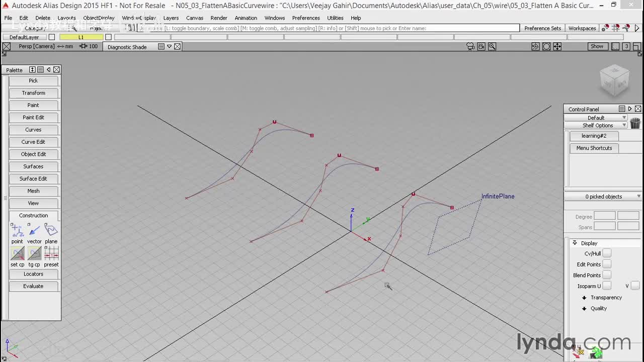Select the yellow L1 layer swatch
644x362 pixels.
(x=81, y=37)
